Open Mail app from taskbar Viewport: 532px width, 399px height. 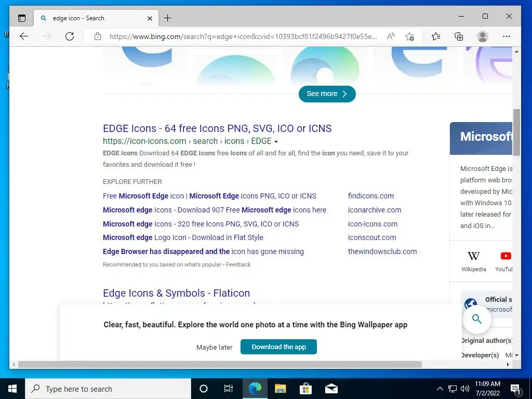tap(331, 389)
